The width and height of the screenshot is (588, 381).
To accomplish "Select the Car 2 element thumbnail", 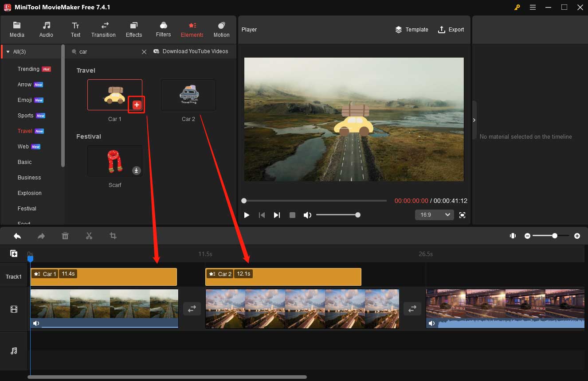I will tap(188, 95).
